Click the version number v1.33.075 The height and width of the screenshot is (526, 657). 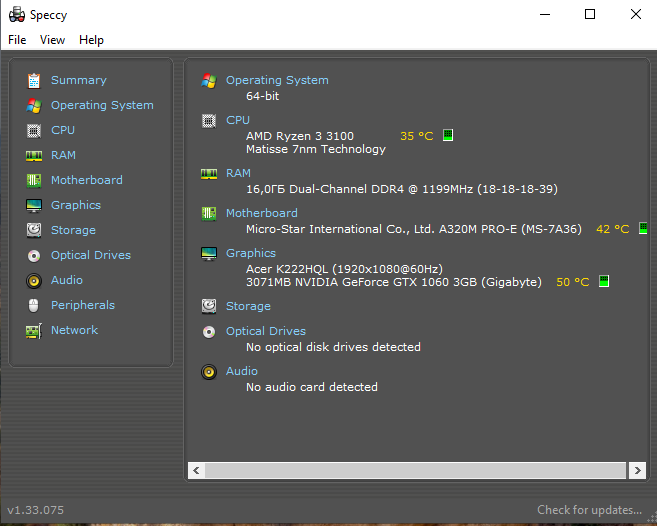36,510
